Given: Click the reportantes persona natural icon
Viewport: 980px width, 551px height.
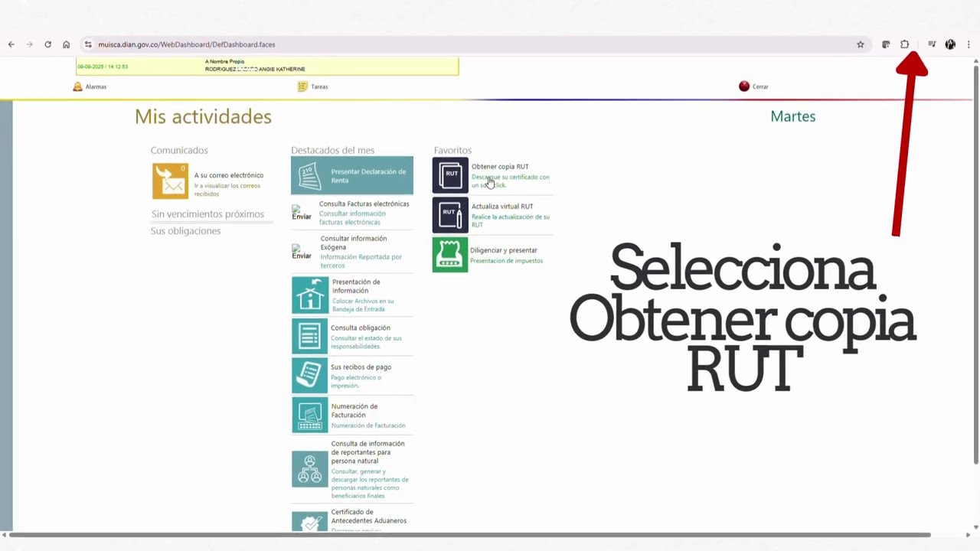Looking at the screenshot, I should pyautogui.click(x=310, y=469).
